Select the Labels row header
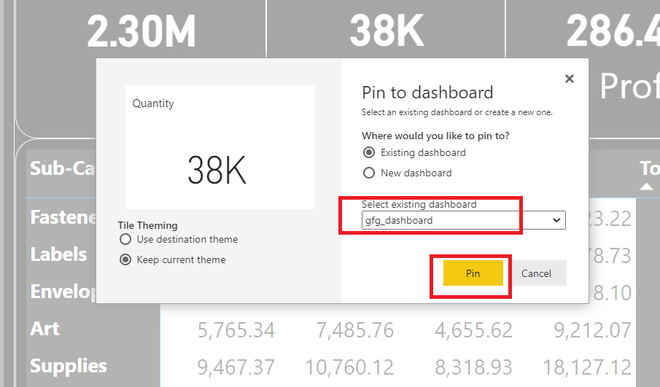 tap(59, 254)
